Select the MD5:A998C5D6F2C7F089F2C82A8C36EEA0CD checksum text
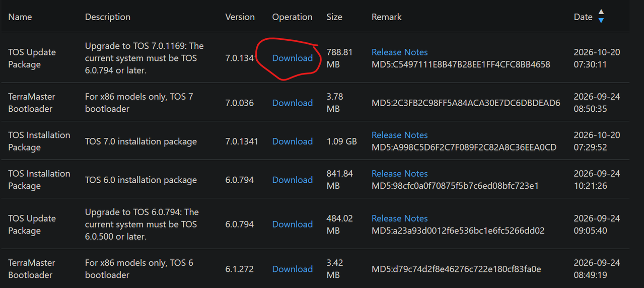 464,148
